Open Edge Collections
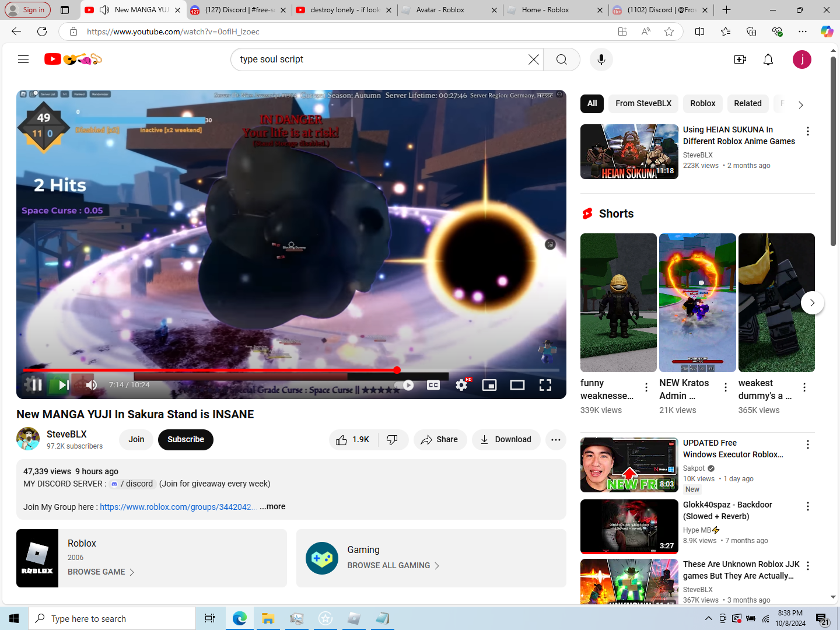The height and width of the screenshot is (630, 840). pyautogui.click(x=751, y=32)
